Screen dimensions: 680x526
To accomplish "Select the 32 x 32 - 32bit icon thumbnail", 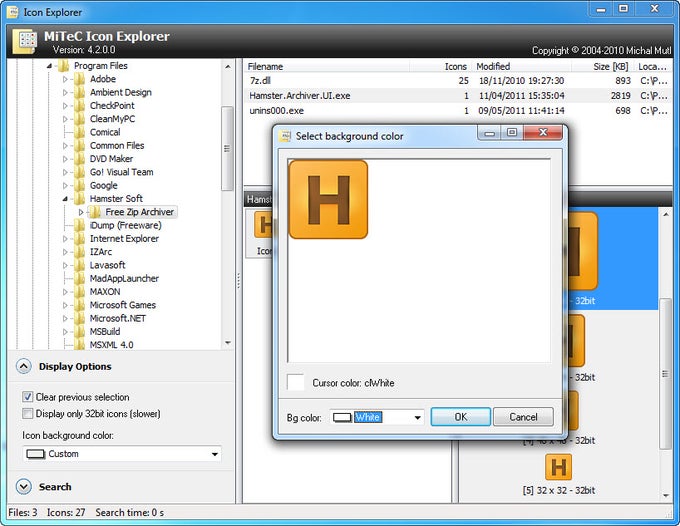I will click(558, 467).
